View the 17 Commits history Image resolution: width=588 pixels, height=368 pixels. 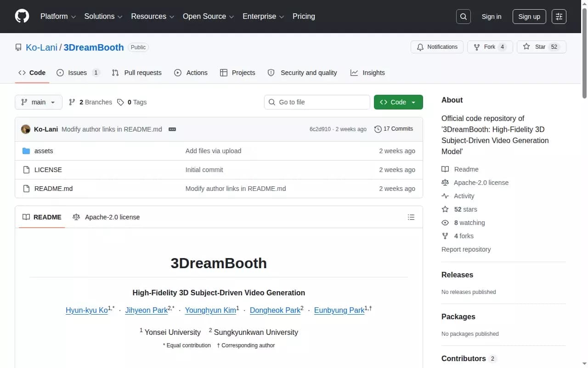point(394,129)
